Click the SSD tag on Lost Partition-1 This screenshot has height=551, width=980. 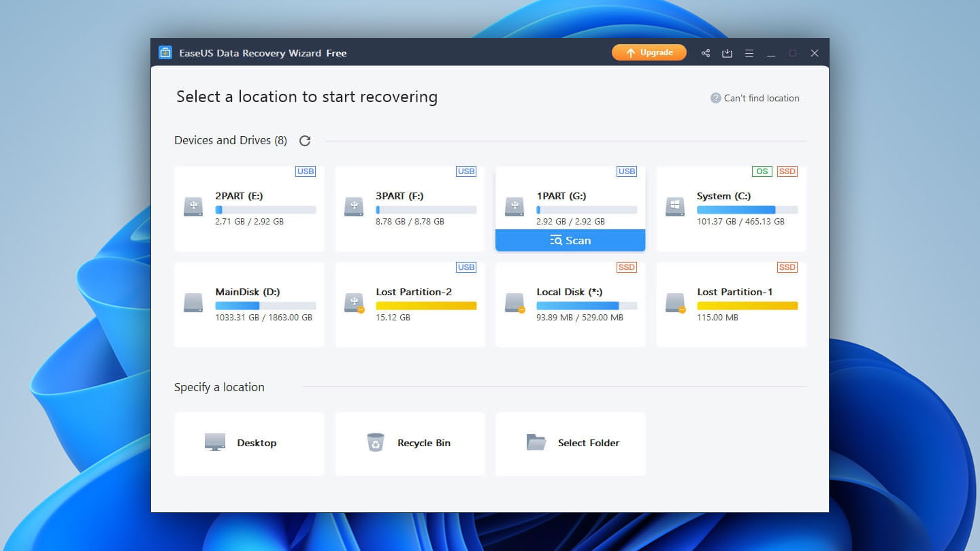pos(787,267)
